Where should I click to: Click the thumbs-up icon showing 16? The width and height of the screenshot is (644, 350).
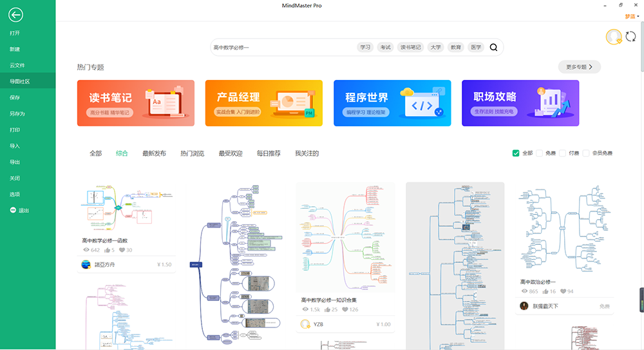(x=545, y=291)
